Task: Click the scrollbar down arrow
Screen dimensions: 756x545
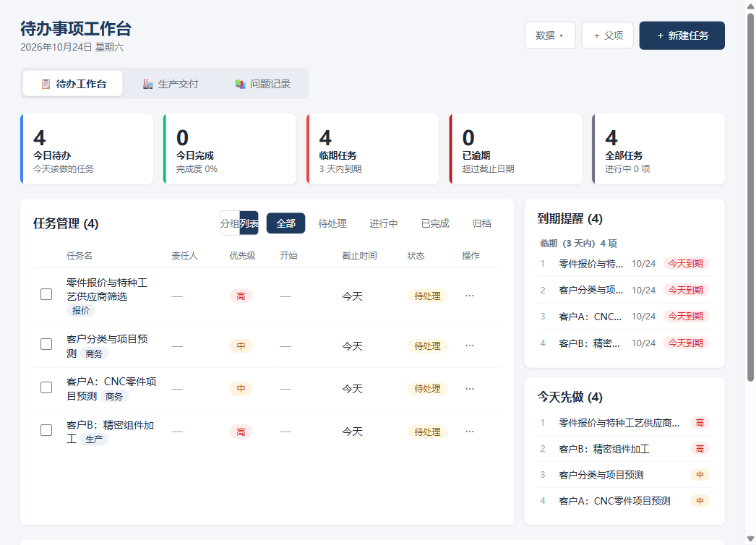Action: coord(751,539)
